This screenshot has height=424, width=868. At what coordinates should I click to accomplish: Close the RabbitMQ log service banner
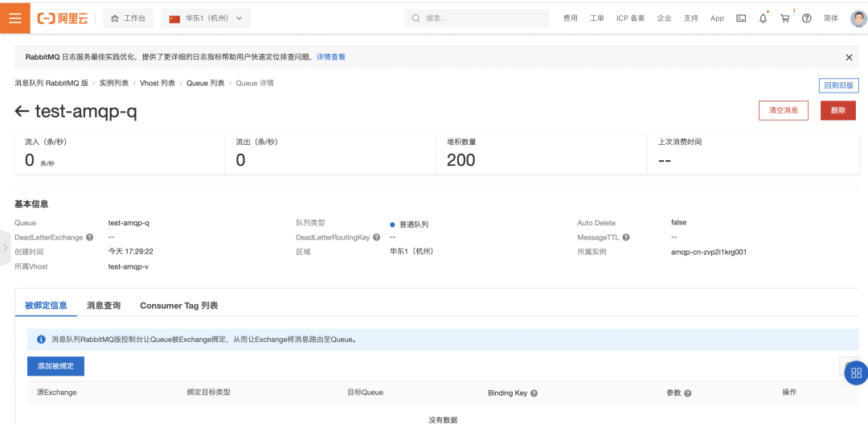point(849,57)
